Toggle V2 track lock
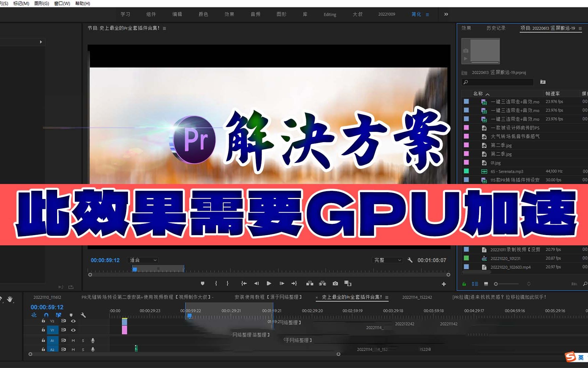588x368 pixels. (x=43, y=321)
